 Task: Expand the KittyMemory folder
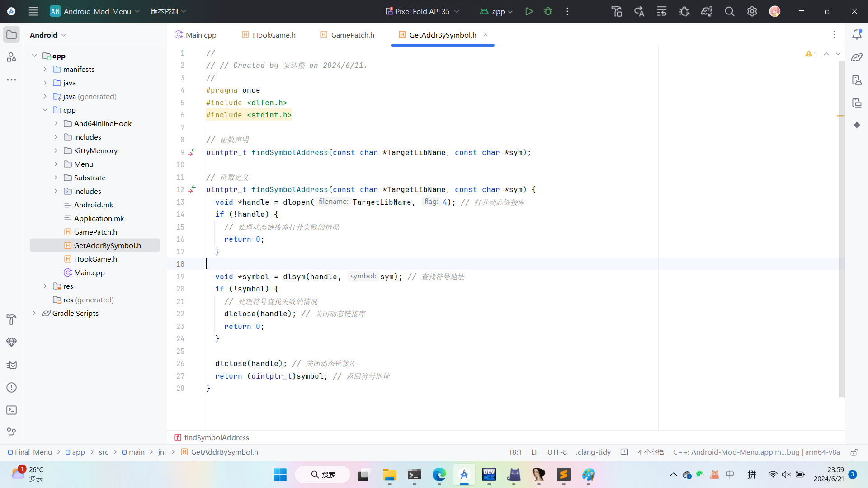coord(56,150)
